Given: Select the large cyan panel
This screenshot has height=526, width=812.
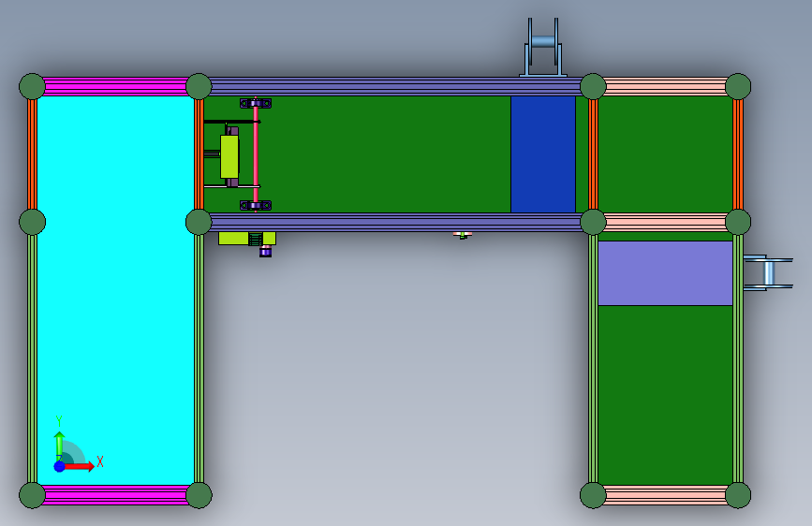Looking at the screenshot, I should point(115,290).
